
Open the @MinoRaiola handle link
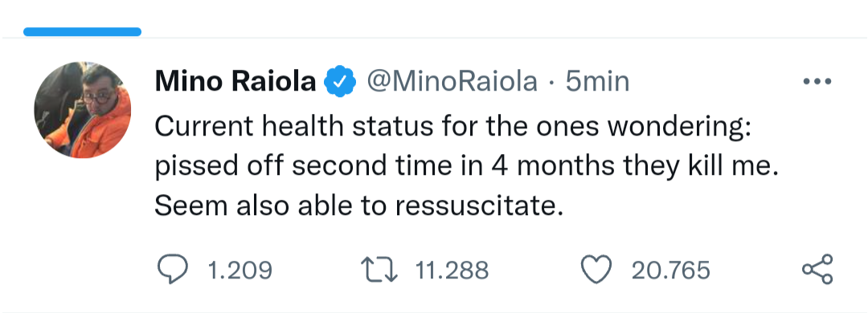pyautogui.click(x=452, y=81)
